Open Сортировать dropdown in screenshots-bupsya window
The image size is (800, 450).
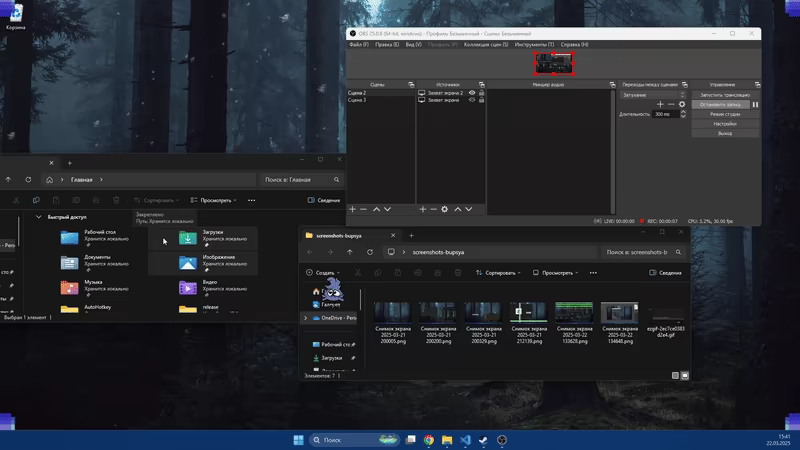[498, 273]
